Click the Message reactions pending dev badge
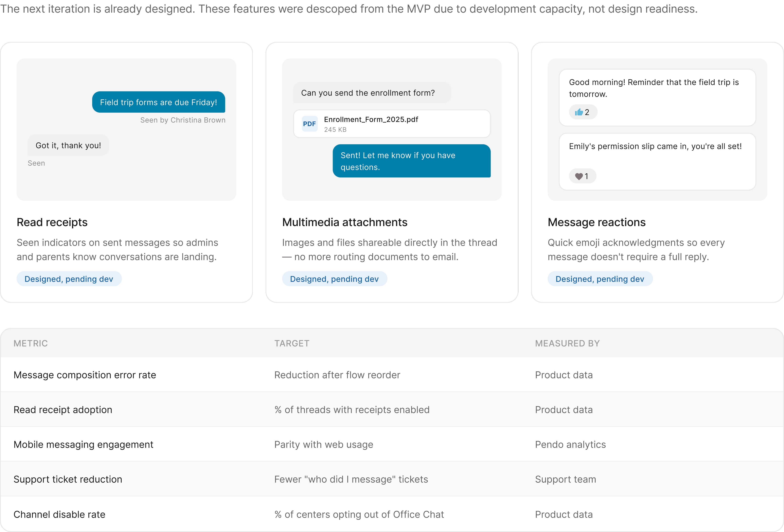Viewport: 784px width, 532px height. coord(600,279)
